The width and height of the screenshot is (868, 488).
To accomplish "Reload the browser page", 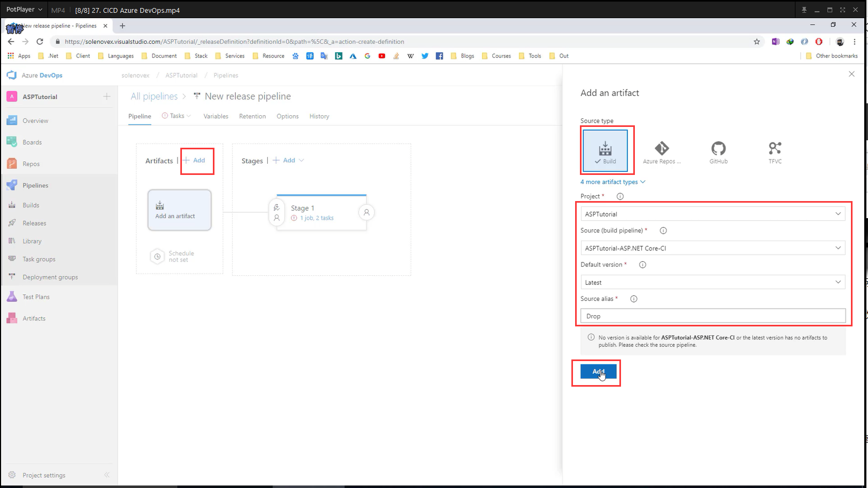I will 39,42.
